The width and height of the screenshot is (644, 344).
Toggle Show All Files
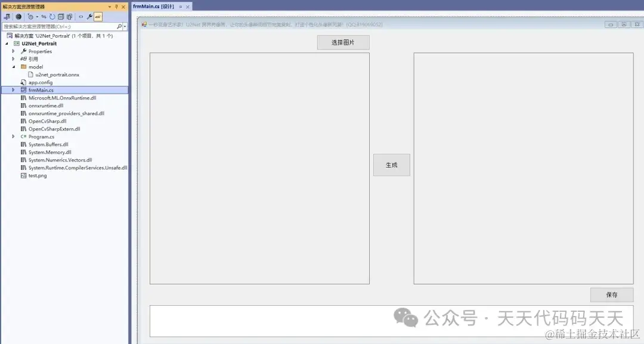(x=69, y=17)
